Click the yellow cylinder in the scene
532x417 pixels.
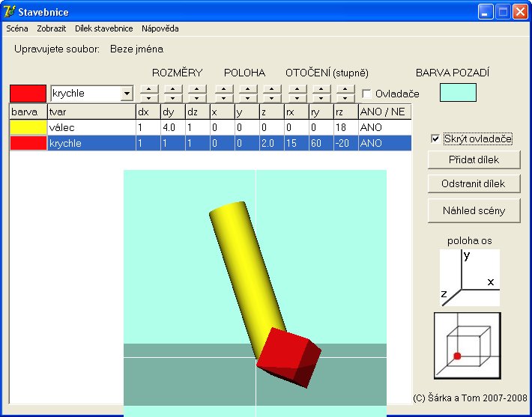click(x=247, y=271)
